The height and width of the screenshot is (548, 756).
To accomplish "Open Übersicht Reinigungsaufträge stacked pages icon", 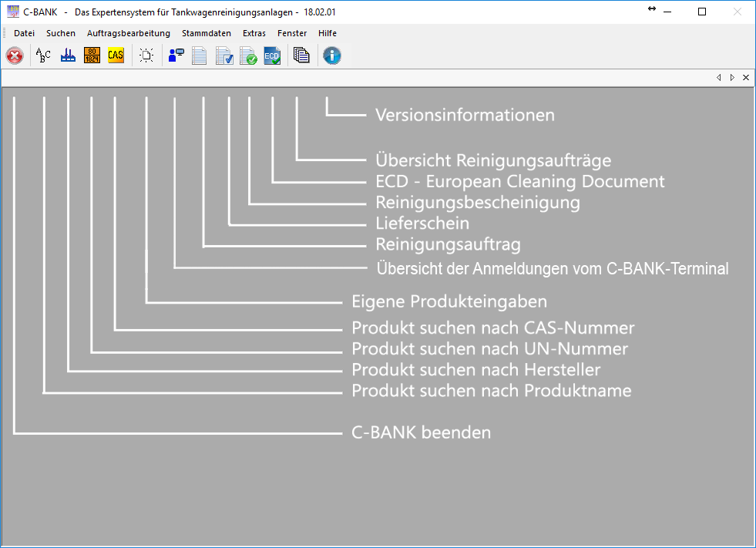I will 301,55.
